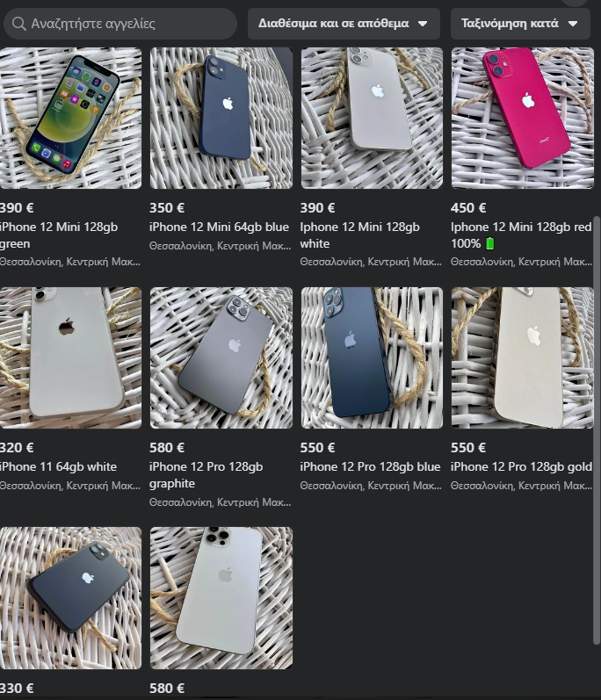Click the 450 € price of red iPhone
Screen dimensions: 601x700
pyautogui.click(x=468, y=207)
